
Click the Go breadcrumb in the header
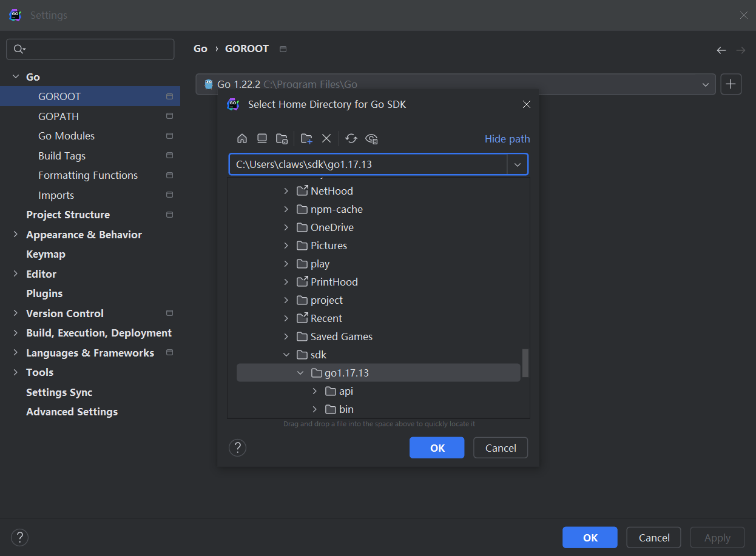[x=200, y=49]
